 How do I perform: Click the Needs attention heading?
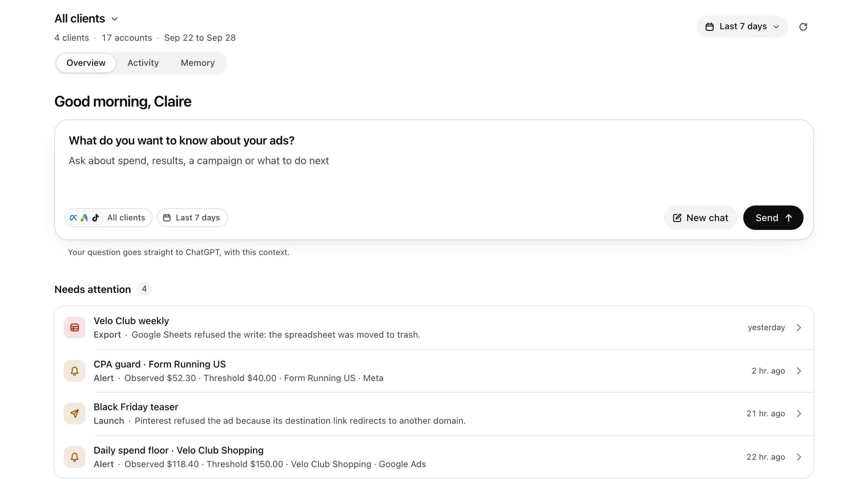pos(92,289)
